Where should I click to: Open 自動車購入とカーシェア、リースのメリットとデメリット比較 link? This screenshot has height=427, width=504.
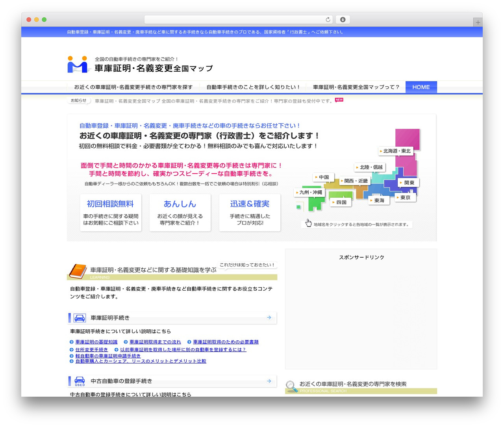[x=141, y=361]
